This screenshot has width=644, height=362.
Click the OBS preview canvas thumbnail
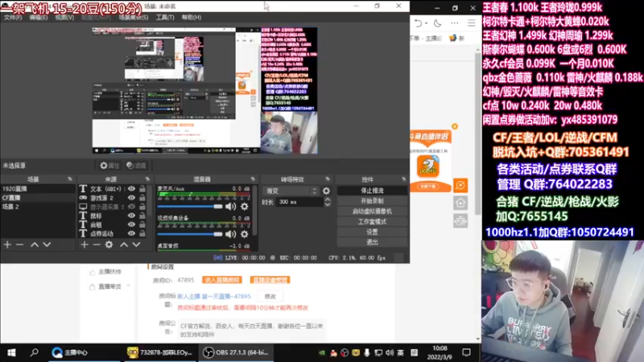[x=204, y=91]
